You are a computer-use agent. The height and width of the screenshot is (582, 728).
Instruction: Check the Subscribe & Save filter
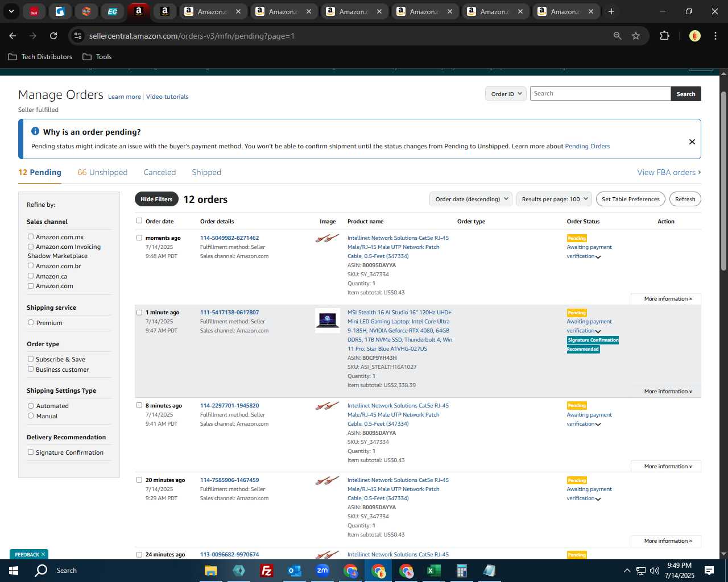(x=31, y=359)
